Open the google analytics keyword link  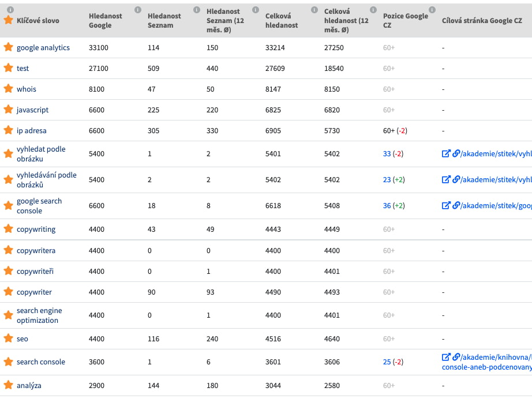point(43,47)
